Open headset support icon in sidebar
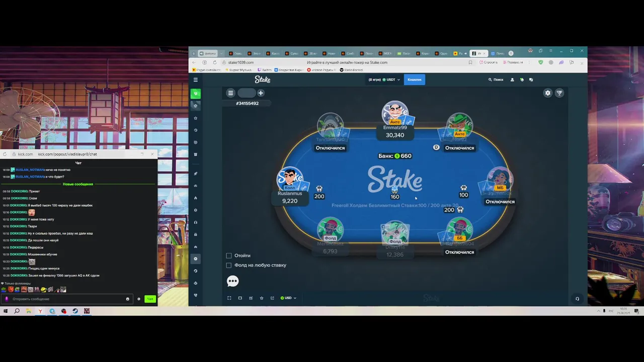 pos(196,222)
